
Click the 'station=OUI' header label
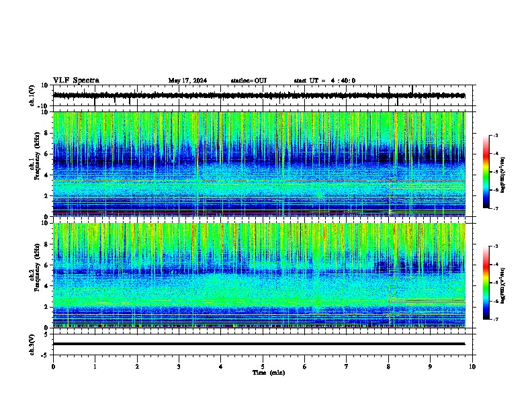click(249, 81)
